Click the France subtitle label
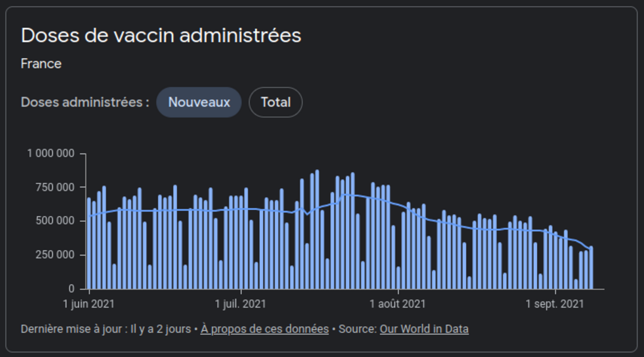 (41, 64)
